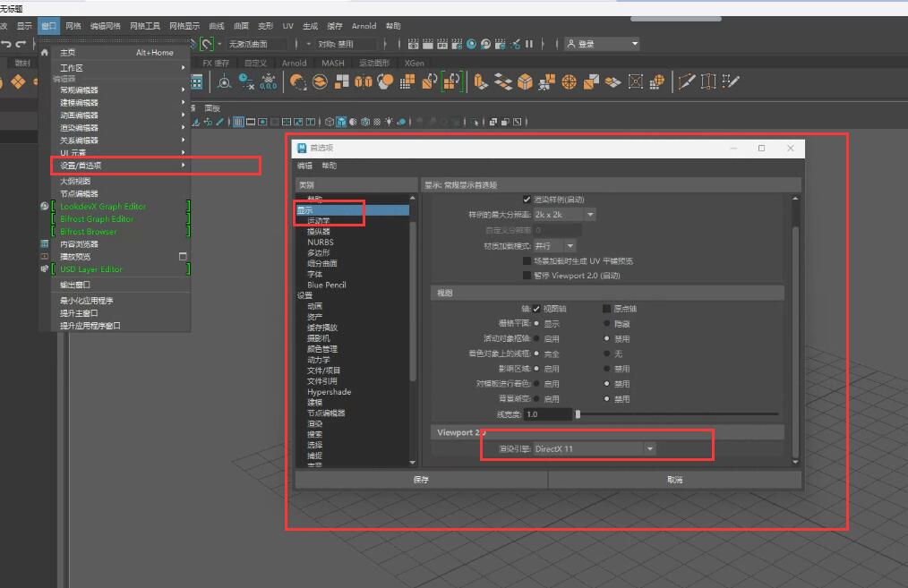Enable 场景加载时生成 UV 平铺预览 checkbox
Image resolution: width=908 pixels, height=588 pixels.
pos(527,260)
